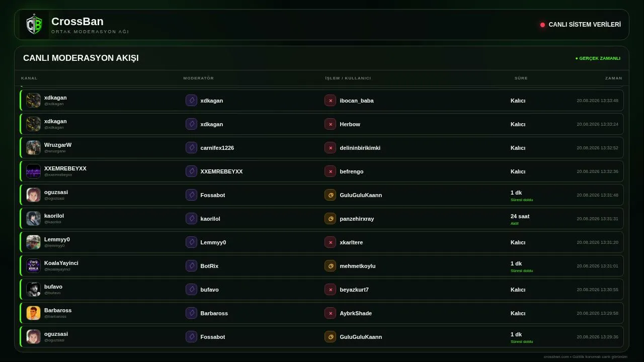
Task: Open the Lemmyy0 channel link
Action: (57, 239)
